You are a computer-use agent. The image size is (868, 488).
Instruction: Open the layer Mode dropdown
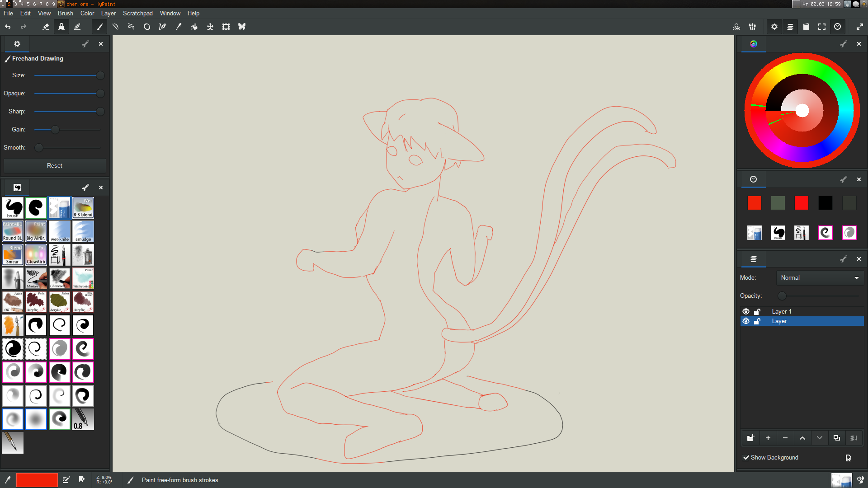[819, 277]
